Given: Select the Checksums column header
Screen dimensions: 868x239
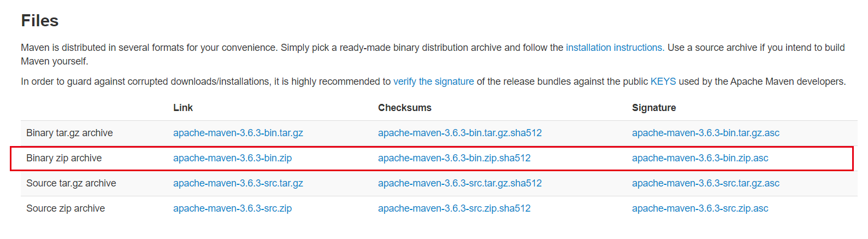Looking at the screenshot, I should pos(405,108).
